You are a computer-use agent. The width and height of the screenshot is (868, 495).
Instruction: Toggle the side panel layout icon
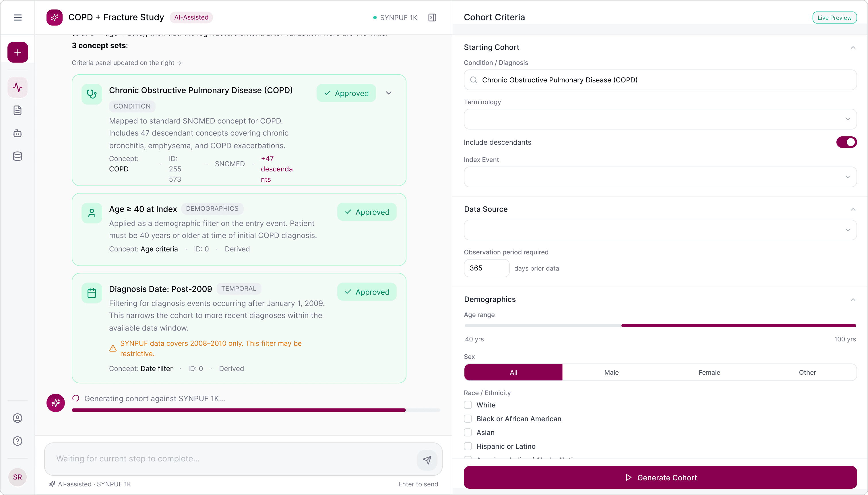pyautogui.click(x=432, y=18)
